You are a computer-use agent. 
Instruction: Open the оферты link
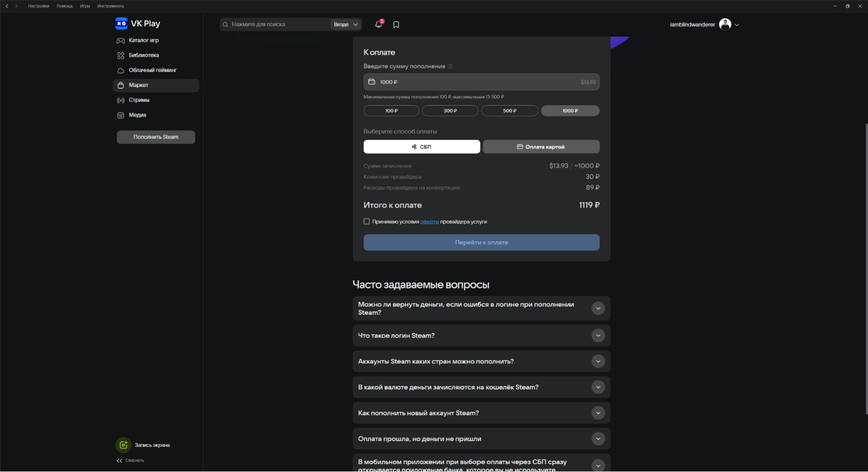coord(429,222)
